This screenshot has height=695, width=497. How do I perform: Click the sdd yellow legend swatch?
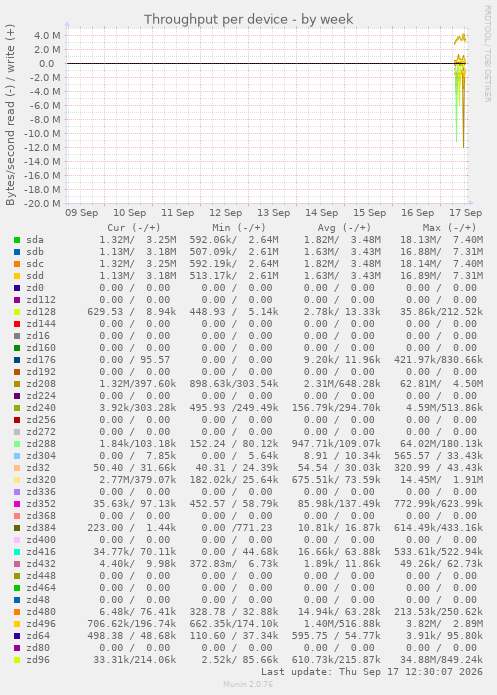[x=17, y=276]
